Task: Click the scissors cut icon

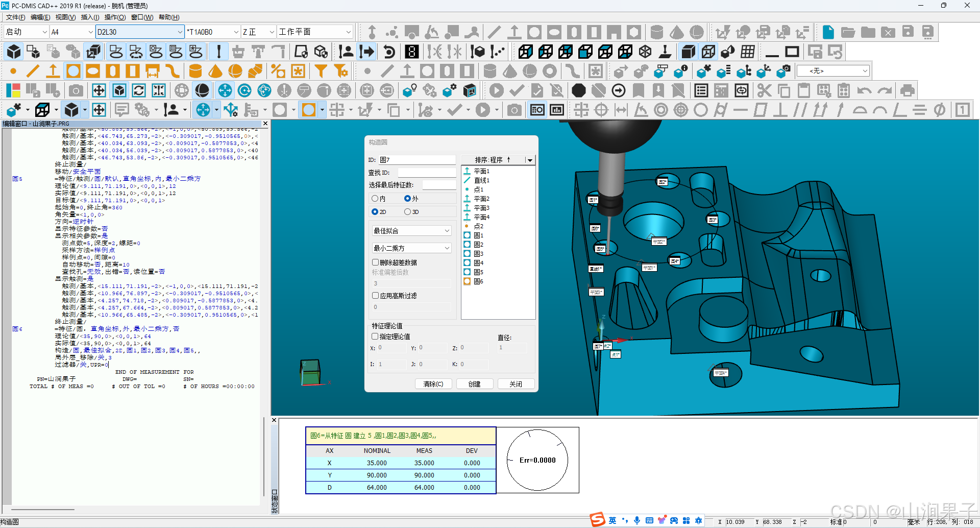Action: (764, 90)
